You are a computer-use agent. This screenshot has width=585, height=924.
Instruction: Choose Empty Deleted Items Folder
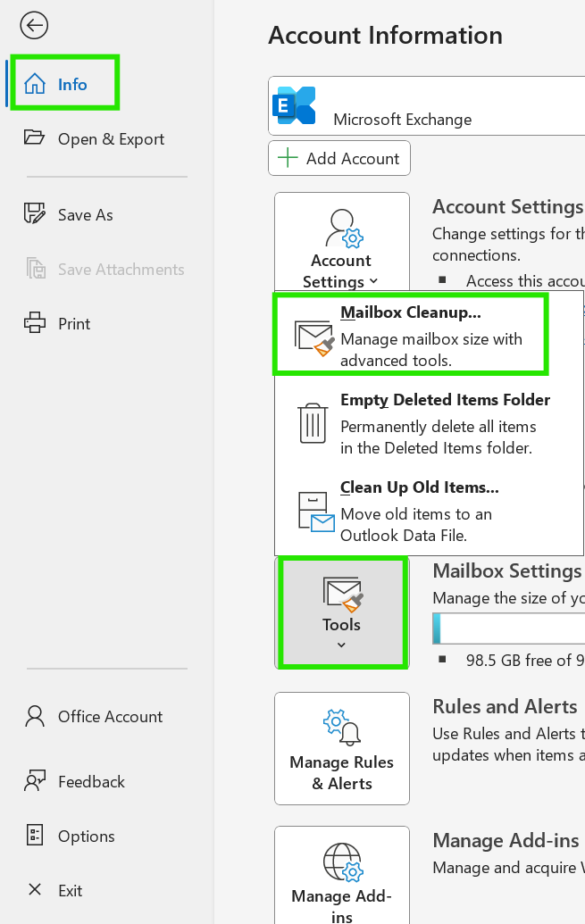(x=429, y=423)
